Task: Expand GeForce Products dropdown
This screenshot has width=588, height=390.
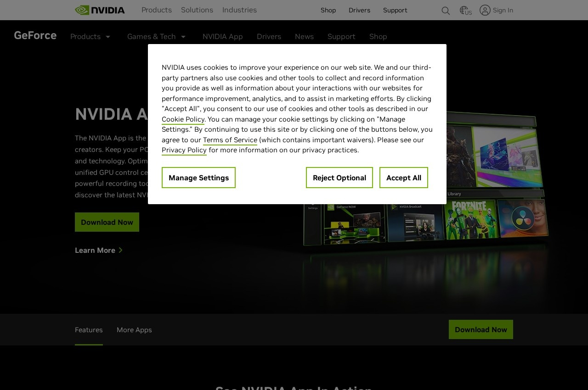Action: 90,37
